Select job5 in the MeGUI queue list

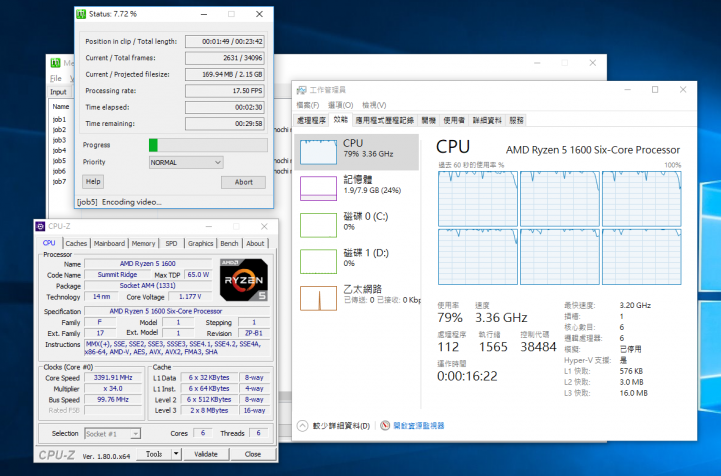point(59,161)
